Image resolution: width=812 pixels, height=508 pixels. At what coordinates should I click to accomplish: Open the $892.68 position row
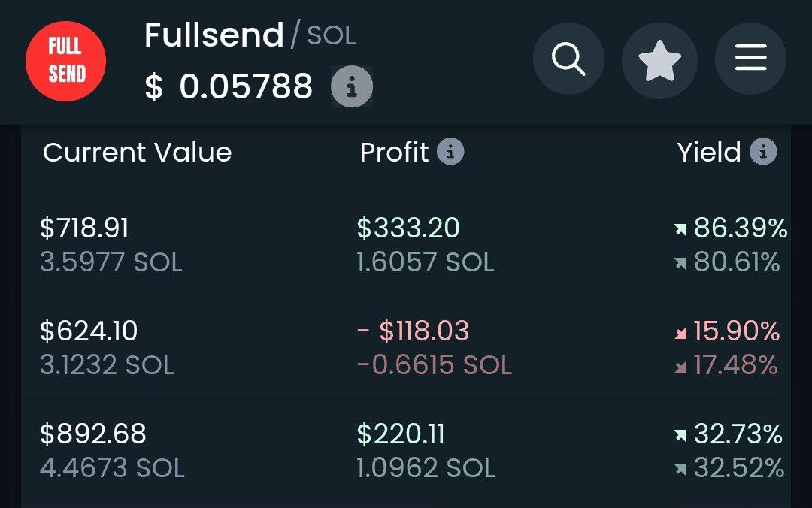pyautogui.click(x=406, y=451)
